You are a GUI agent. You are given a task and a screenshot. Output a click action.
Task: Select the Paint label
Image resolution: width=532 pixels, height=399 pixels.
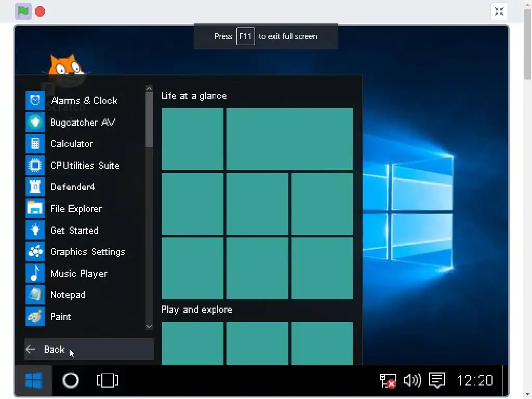click(60, 316)
